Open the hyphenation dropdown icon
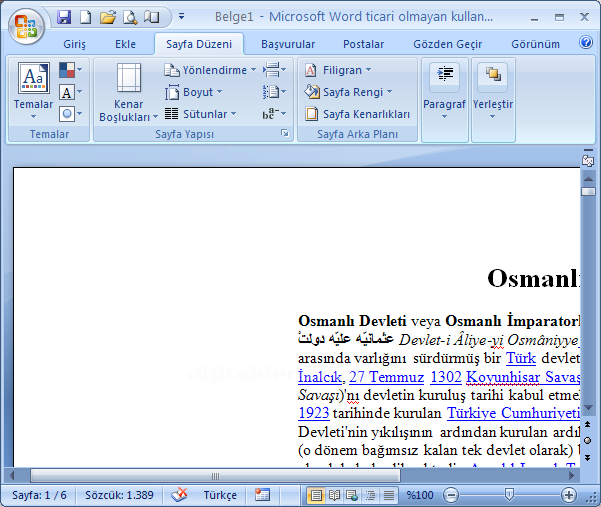 click(274, 114)
